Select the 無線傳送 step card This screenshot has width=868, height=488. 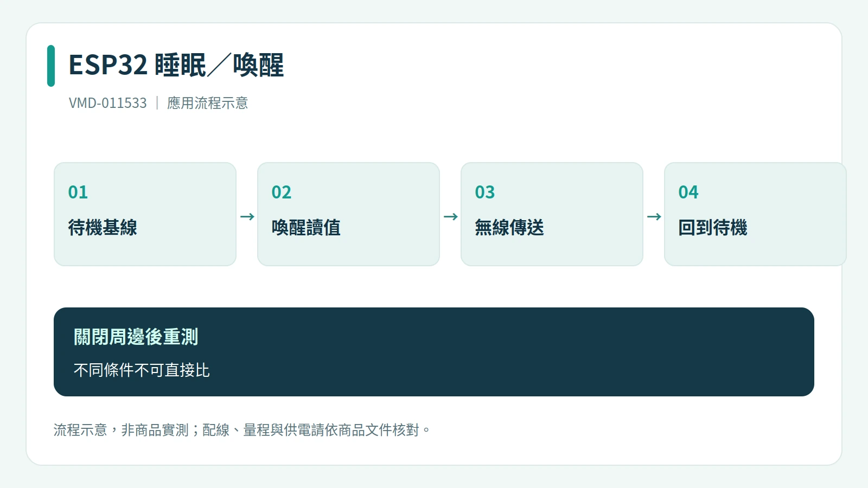pyautogui.click(x=552, y=214)
